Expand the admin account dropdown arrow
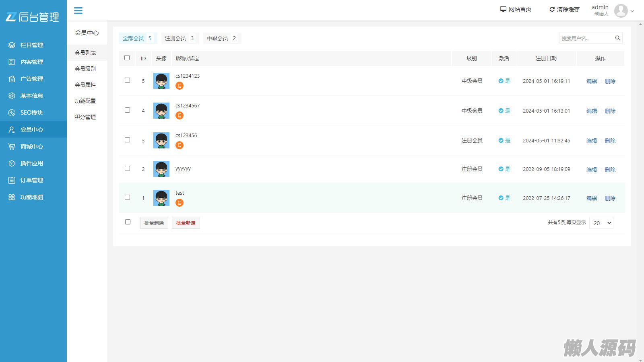Image resolution: width=644 pixels, height=362 pixels. pos(632,11)
